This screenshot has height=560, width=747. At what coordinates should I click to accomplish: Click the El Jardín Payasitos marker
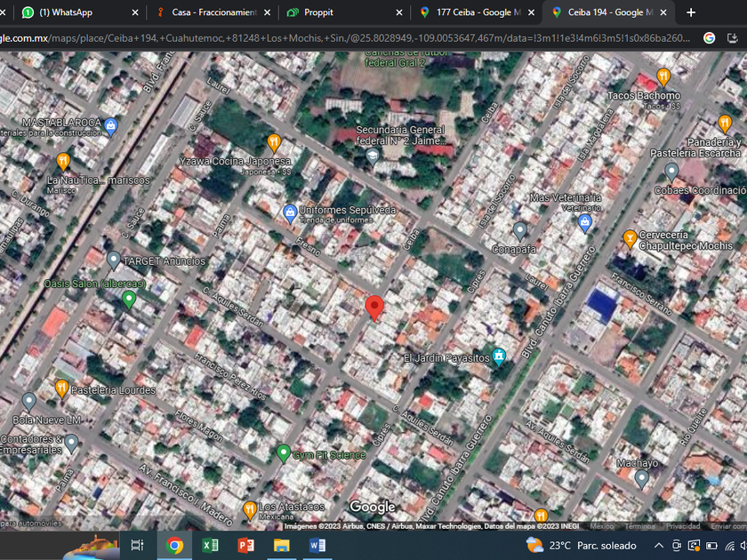pyautogui.click(x=499, y=357)
